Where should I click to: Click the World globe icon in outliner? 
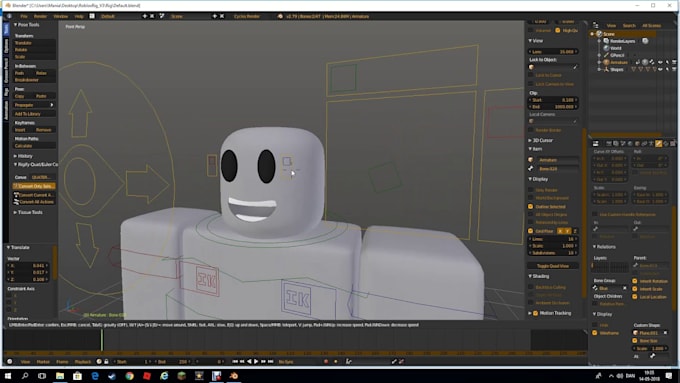(606, 48)
